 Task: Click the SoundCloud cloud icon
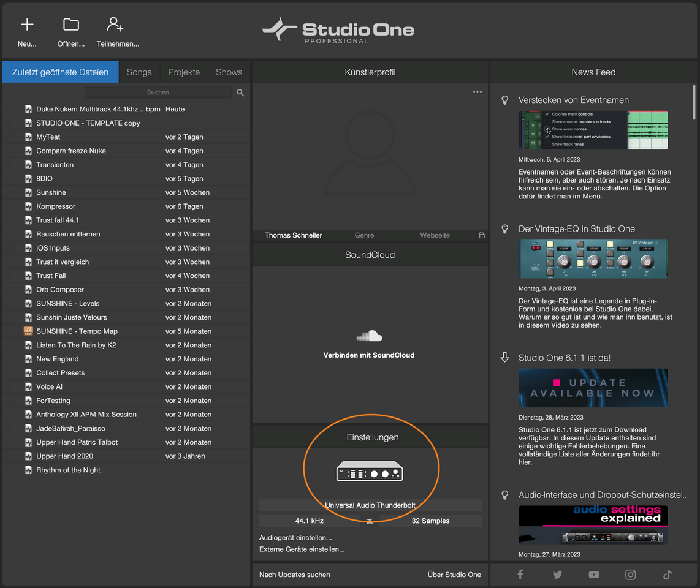pos(369,336)
